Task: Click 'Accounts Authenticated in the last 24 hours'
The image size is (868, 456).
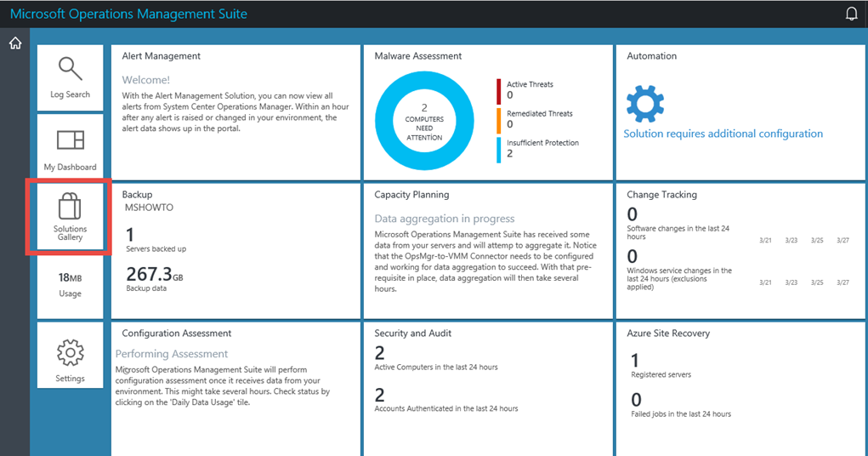Action: 446,408
